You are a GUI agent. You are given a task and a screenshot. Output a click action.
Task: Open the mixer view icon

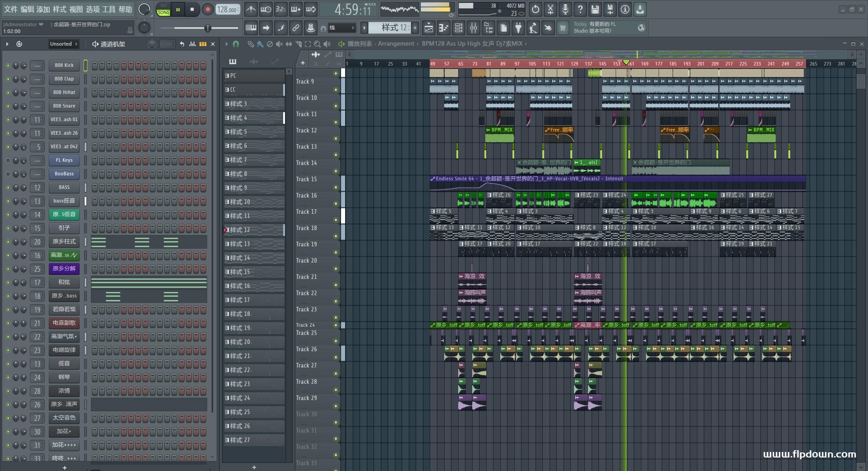coord(473,28)
